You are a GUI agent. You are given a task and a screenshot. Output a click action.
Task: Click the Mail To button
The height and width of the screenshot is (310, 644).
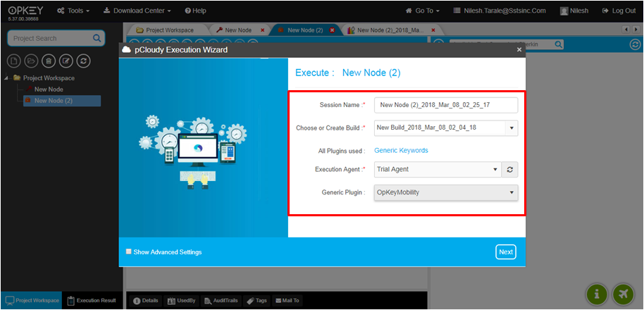pyautogui.click(x=287, y=301)
